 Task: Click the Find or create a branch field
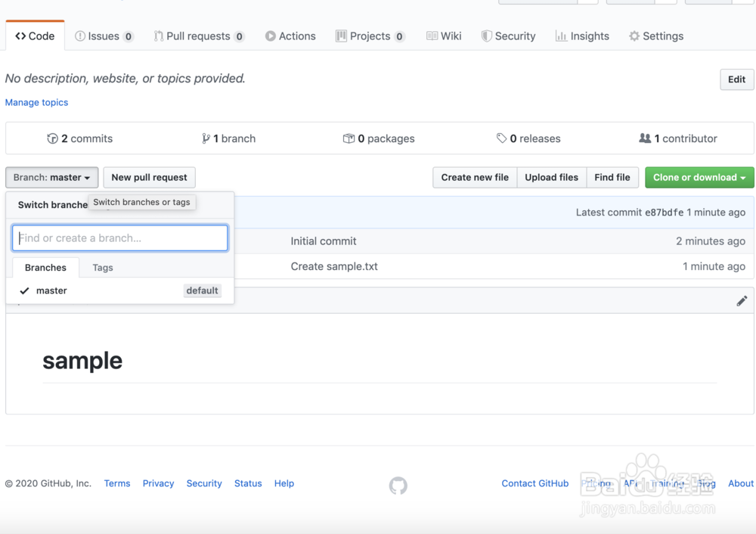[120, 238]
